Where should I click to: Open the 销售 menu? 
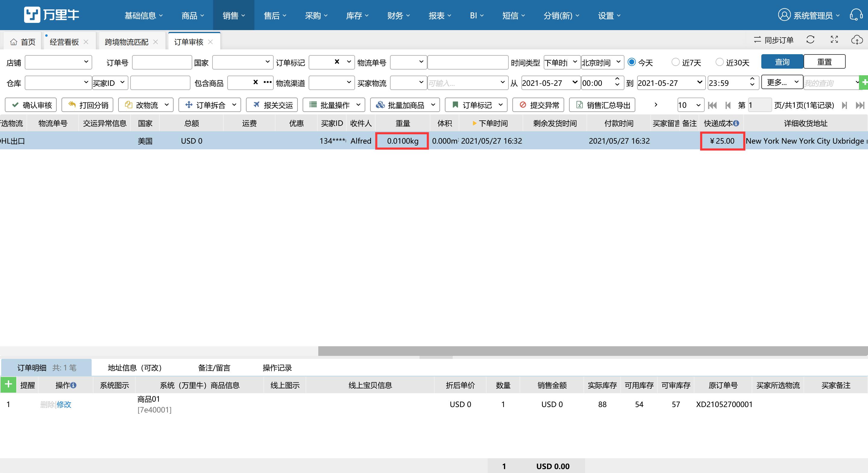[234, 15]
